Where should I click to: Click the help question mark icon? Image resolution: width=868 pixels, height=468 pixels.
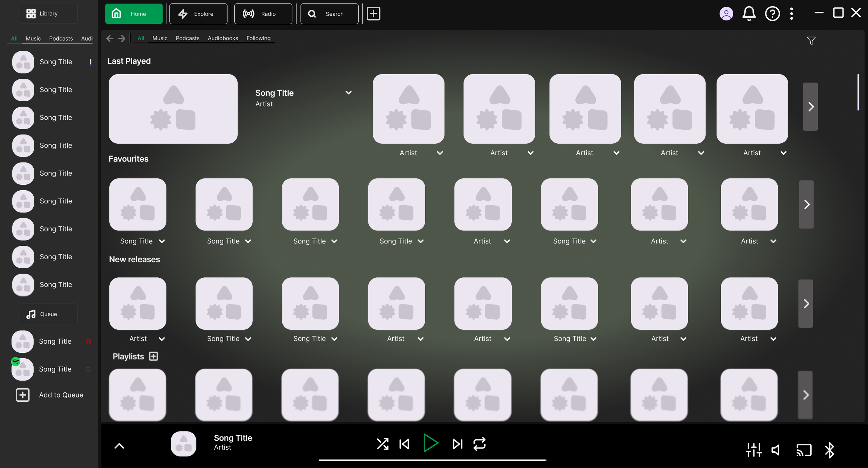tap(772, 14)
